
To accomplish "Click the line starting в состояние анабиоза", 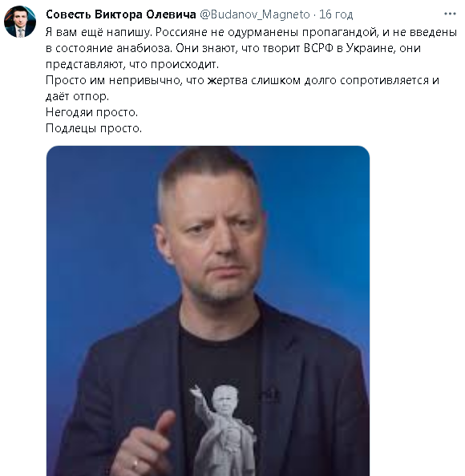I will pos(233,48).
